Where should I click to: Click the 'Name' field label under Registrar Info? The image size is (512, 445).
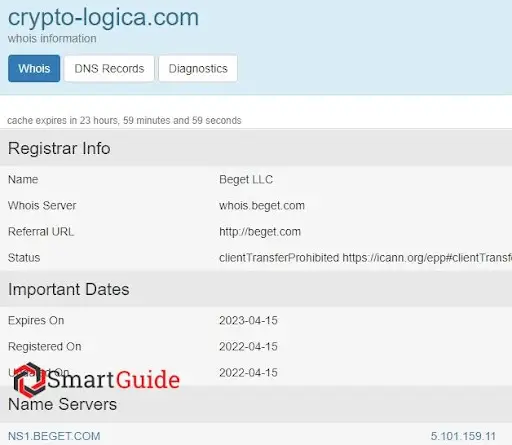[23, 179]
